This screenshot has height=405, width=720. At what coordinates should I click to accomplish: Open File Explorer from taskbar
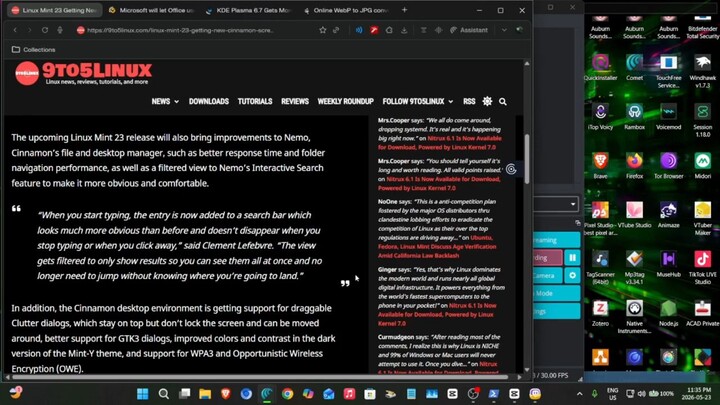coord(205,394)
